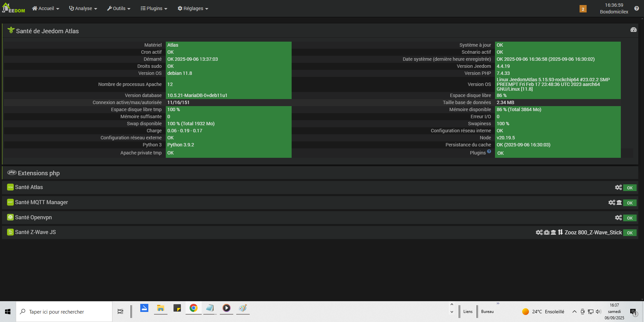
Task: Select the Taille base de données 2.34 MB
Action: click(x=505, y=103)
